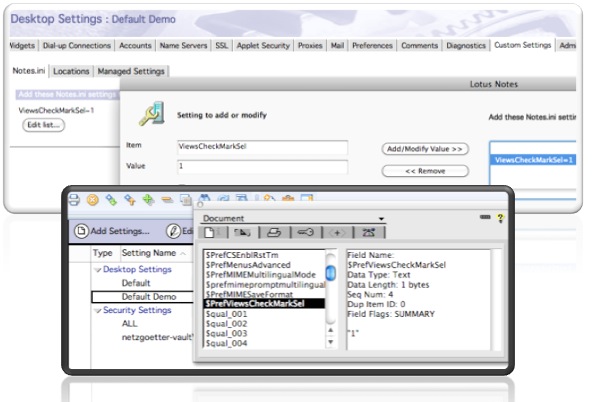594x402 pixels.
Task: Click the yellow help question mark icon
Action: pos(500,218)
